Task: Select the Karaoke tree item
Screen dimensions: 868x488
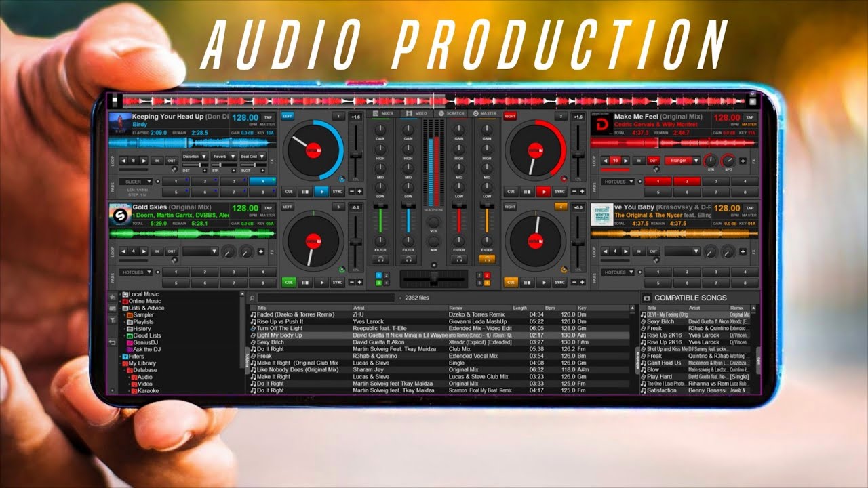Action: click(144, 390)
